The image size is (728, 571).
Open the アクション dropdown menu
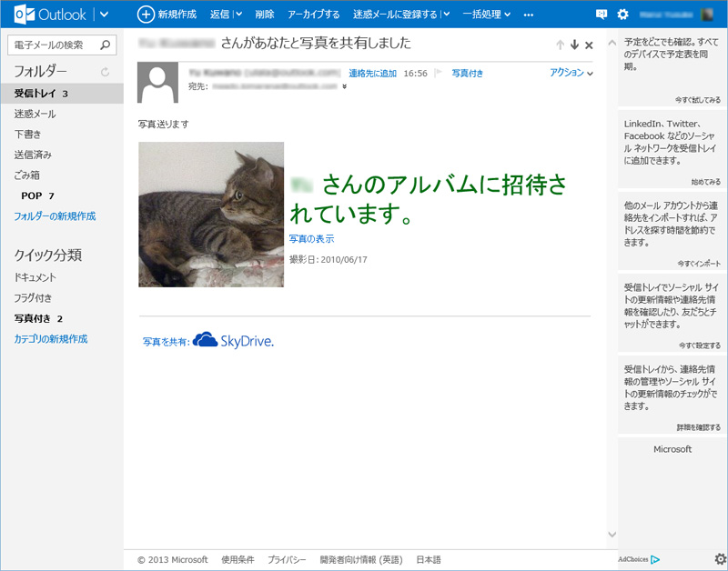571,73
